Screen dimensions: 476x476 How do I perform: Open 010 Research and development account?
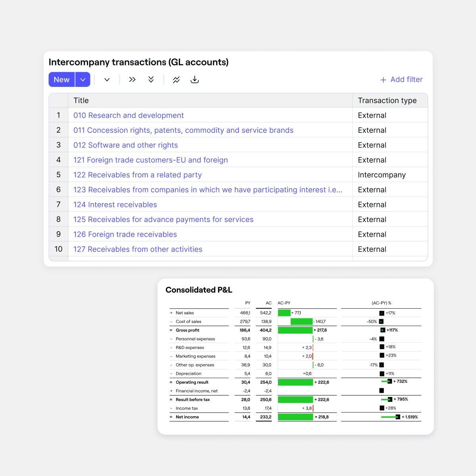[x=129, y=115]
